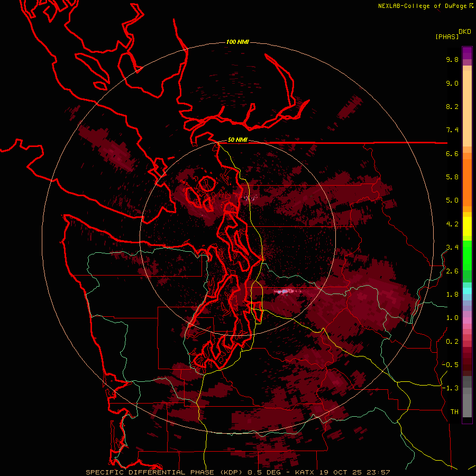Select the TH legend label
The width and height of the screenshot is (476, 476).
[x=454, y=412]
